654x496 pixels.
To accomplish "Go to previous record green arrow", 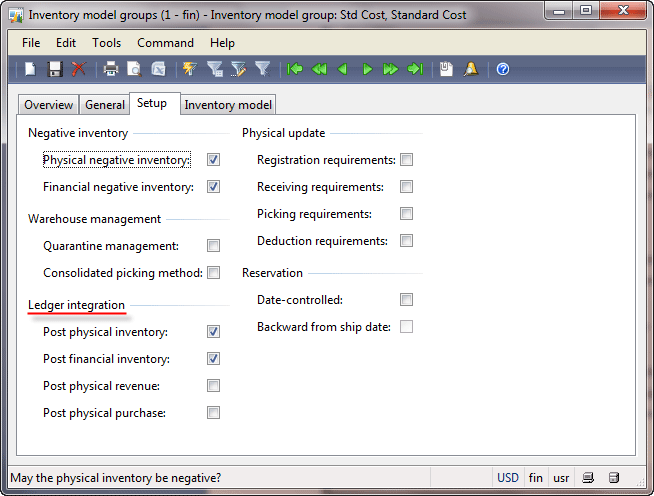I will 342,69.
